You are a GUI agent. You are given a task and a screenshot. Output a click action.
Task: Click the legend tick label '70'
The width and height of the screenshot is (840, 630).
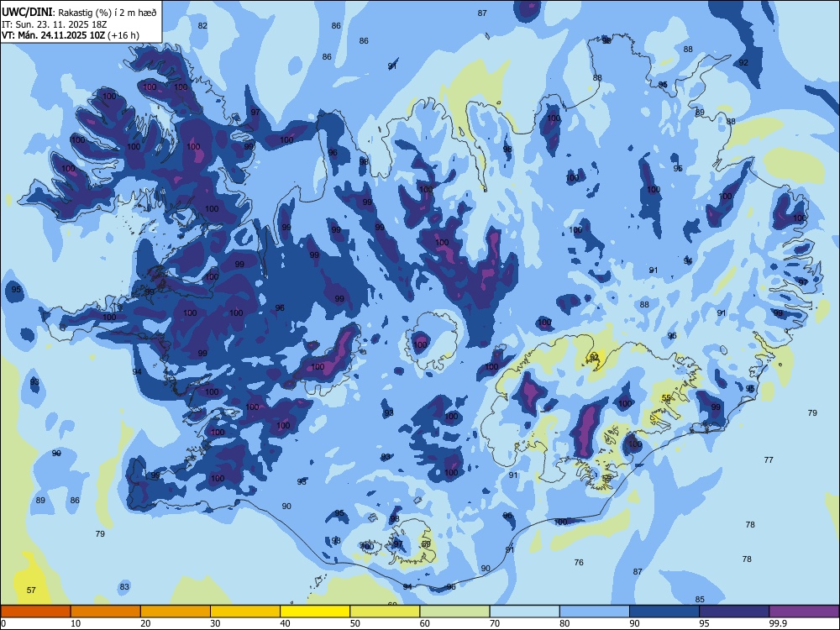coord(495,623)
